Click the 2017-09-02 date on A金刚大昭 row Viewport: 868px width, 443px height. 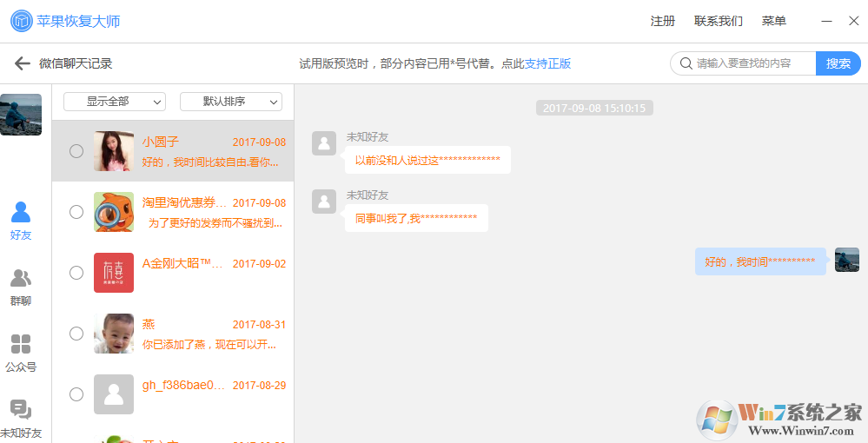pyautogui.click(x=259, y=264)
